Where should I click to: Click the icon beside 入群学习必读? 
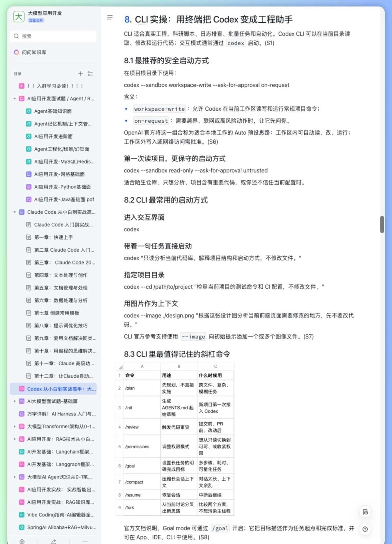[22, 86]
